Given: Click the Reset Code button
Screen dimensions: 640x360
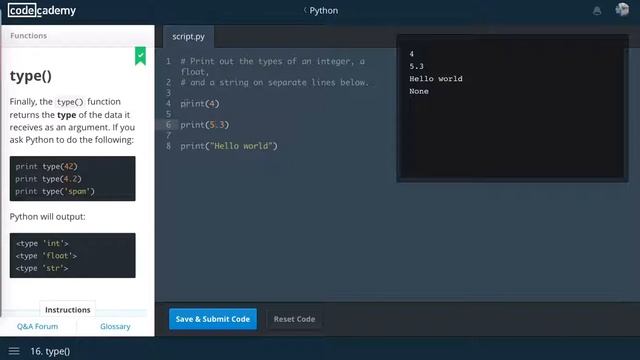Looking at the screenshot, I should [294, 319].
